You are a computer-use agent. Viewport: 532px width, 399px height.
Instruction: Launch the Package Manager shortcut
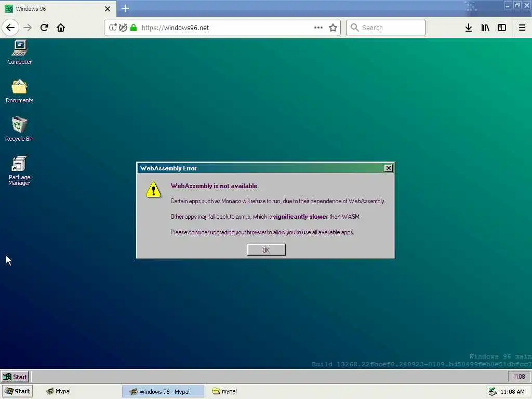pyautogui.click(x=19, y=170)
